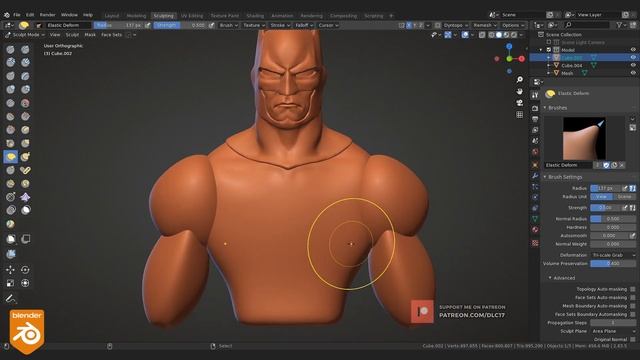
Task: Enable Face Sets Boundary Automasking checkbox
Action: click(633, 314)
